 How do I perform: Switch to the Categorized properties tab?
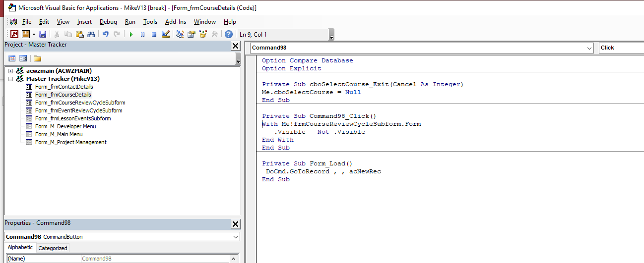click(53, 248)
